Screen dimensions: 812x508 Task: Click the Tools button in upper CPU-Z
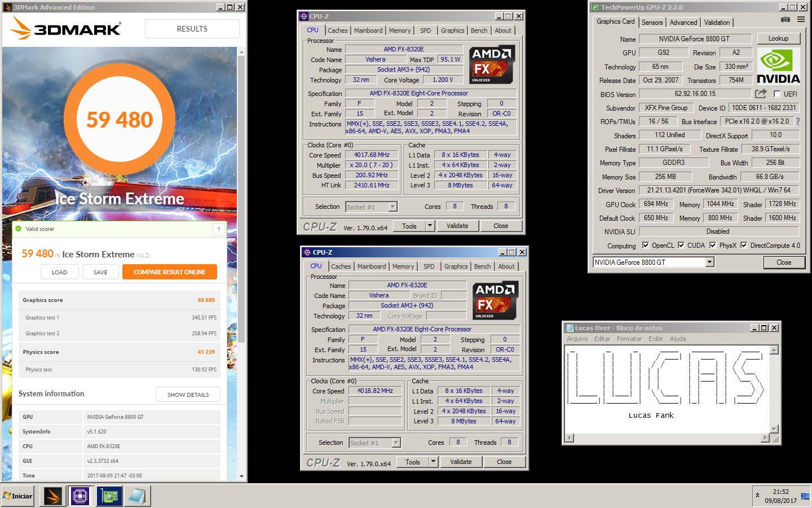tap(409, 226)
